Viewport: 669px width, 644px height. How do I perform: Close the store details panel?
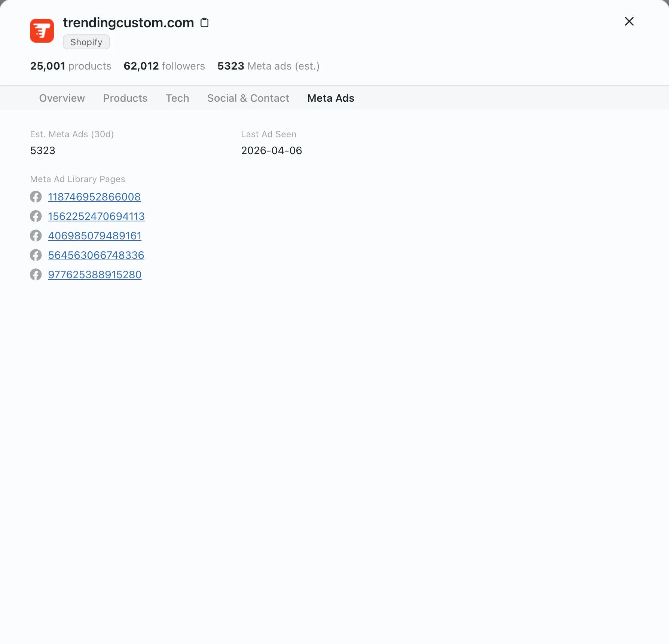(629, 22)
